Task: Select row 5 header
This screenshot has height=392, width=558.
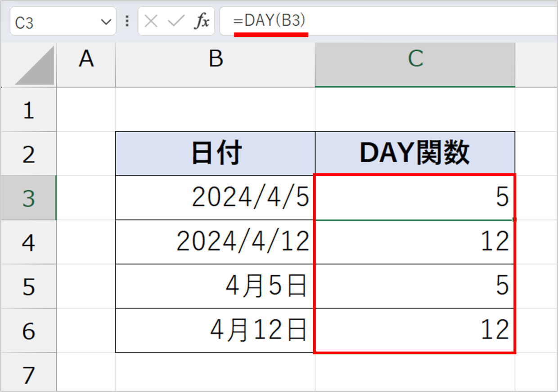Action: [x=28, y=286]
